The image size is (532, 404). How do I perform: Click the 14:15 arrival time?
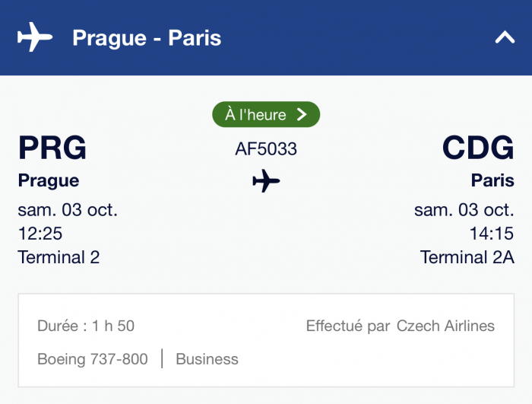pos(492,233)
